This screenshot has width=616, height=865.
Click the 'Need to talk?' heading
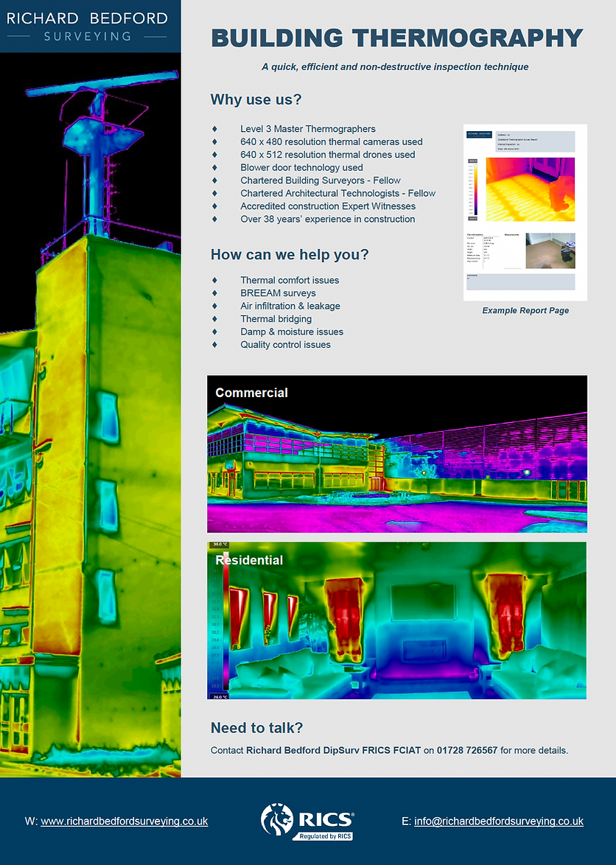257,728
